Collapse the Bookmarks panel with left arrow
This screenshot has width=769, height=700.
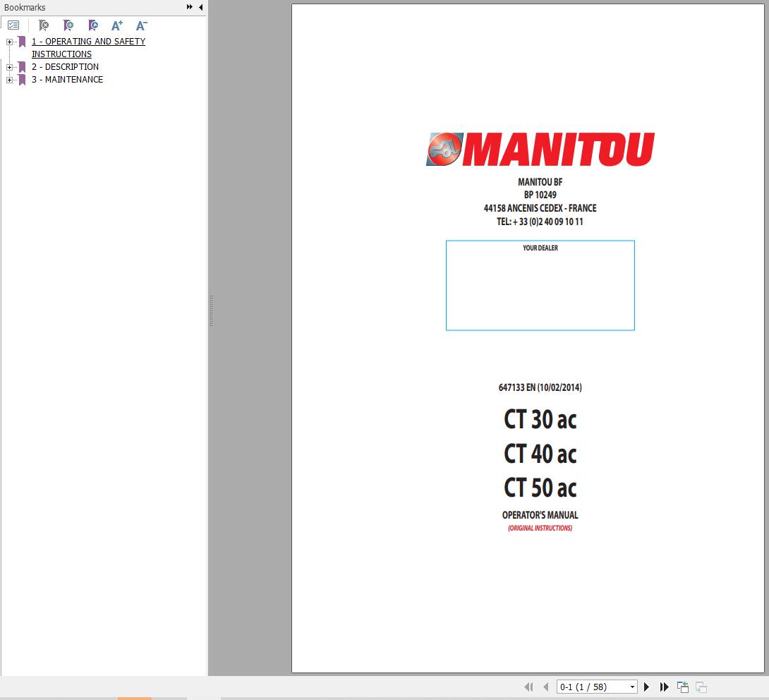pos(200,7)
